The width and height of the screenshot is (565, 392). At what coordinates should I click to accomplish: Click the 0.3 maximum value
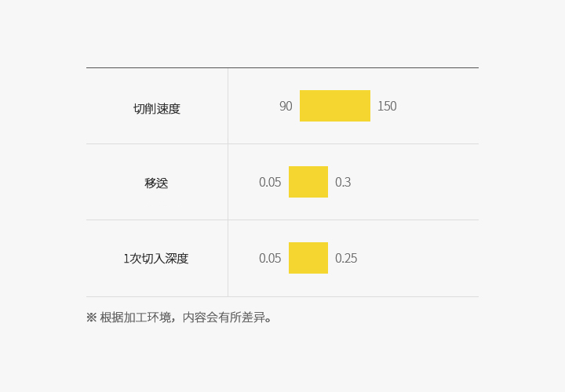click(x=343, y=183)
